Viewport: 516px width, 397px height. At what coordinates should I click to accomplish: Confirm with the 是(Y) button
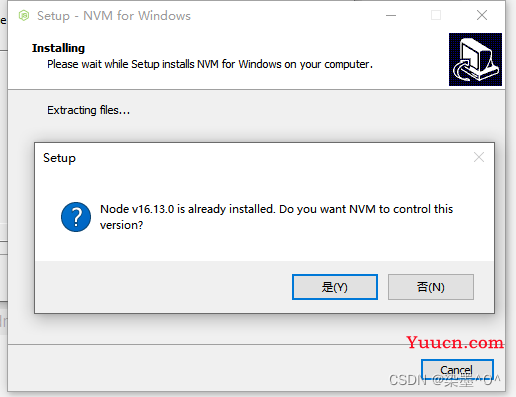pyautogui.click(x=335, y=287)
